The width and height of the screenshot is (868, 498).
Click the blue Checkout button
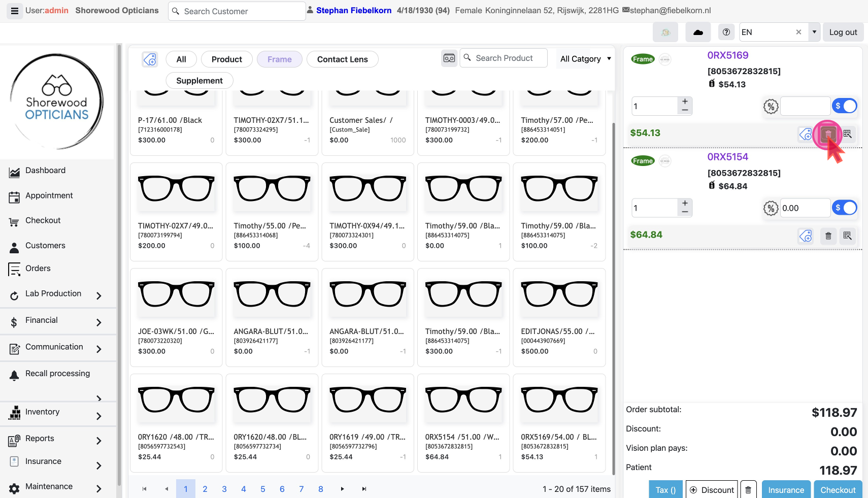(838, 490)
